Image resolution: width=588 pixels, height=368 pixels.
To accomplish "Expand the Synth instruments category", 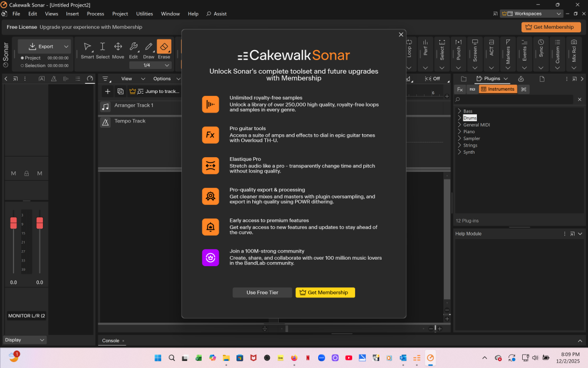I will pos(459,152).
